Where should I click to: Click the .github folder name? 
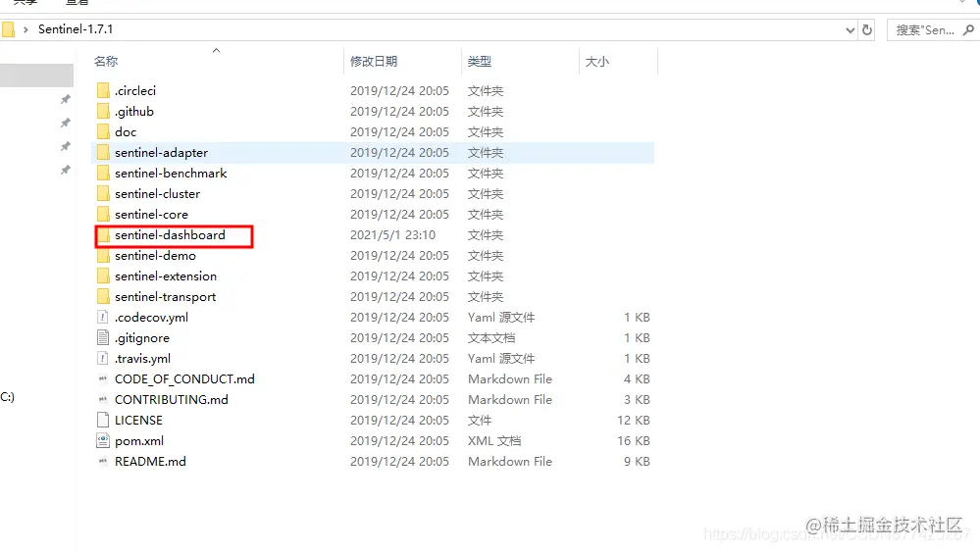(134, 111)
